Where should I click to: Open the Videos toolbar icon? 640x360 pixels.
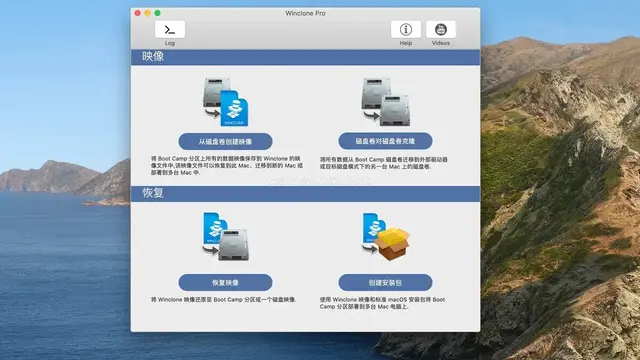pyautogui.click(x=441, y=29)
